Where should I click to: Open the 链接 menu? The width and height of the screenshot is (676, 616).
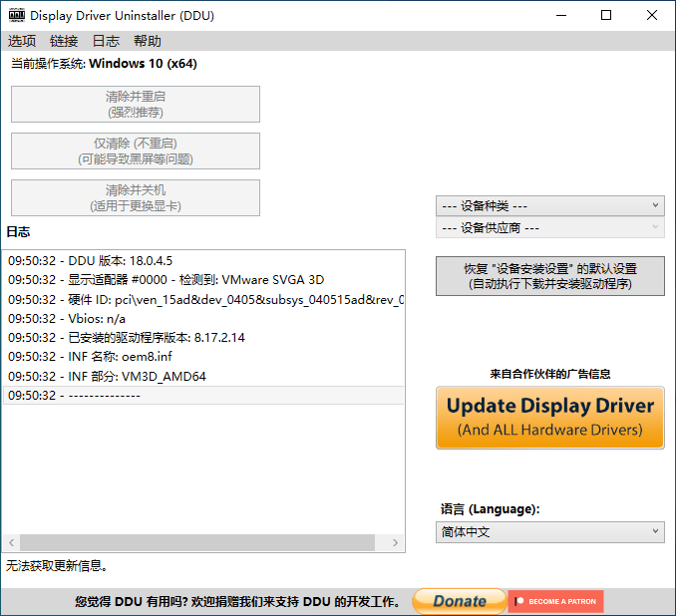coord(64,41)
